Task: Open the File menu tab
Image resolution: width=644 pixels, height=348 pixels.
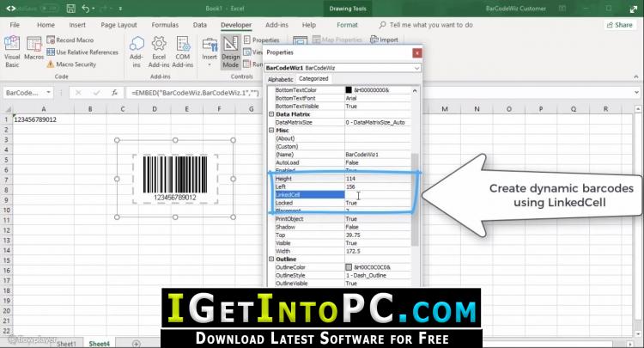Action: [x=15, y=25]
